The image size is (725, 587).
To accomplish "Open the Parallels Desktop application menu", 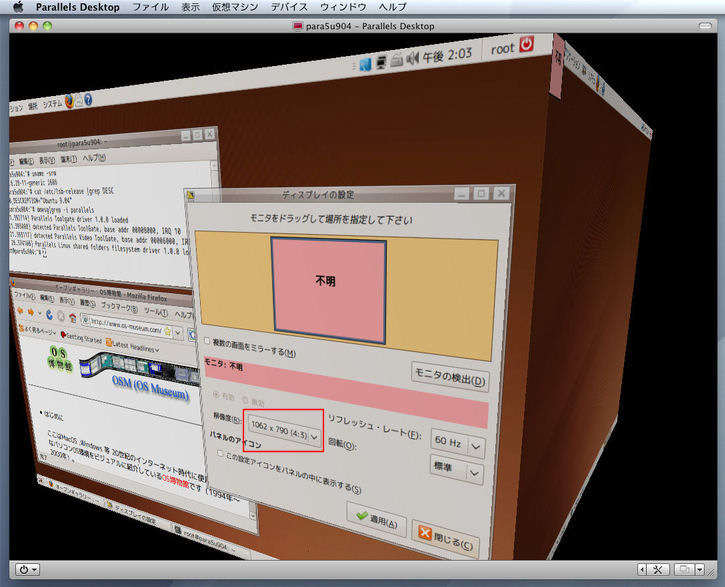I will 77,7.
